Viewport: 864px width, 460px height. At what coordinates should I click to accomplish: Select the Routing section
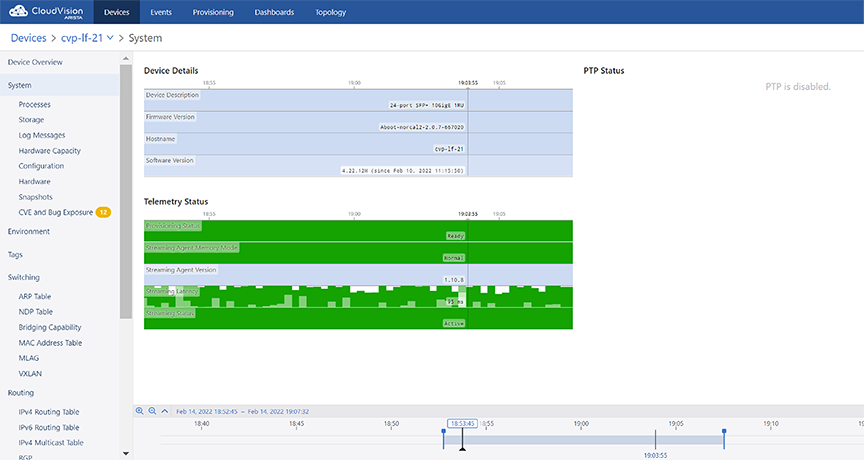click(21, 393)
